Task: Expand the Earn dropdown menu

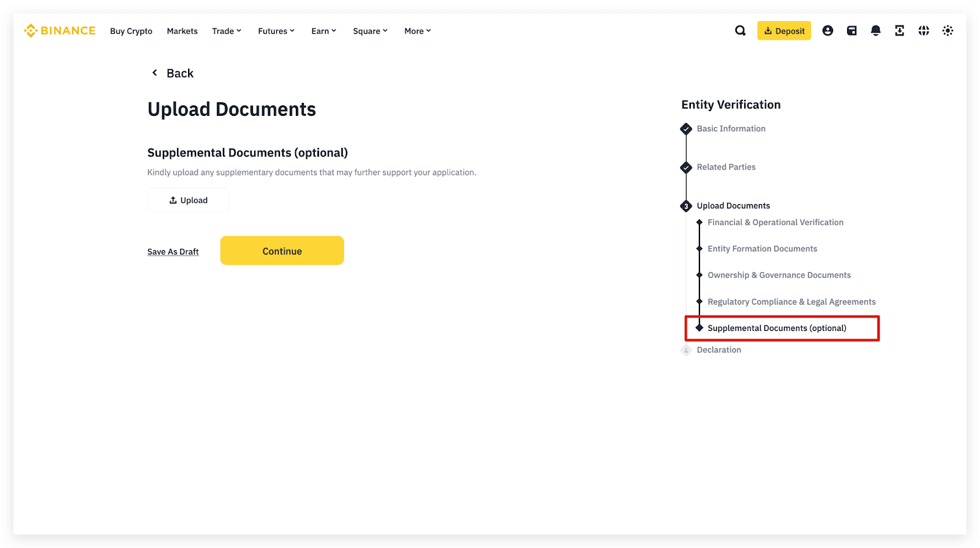Action: [323, 31]
